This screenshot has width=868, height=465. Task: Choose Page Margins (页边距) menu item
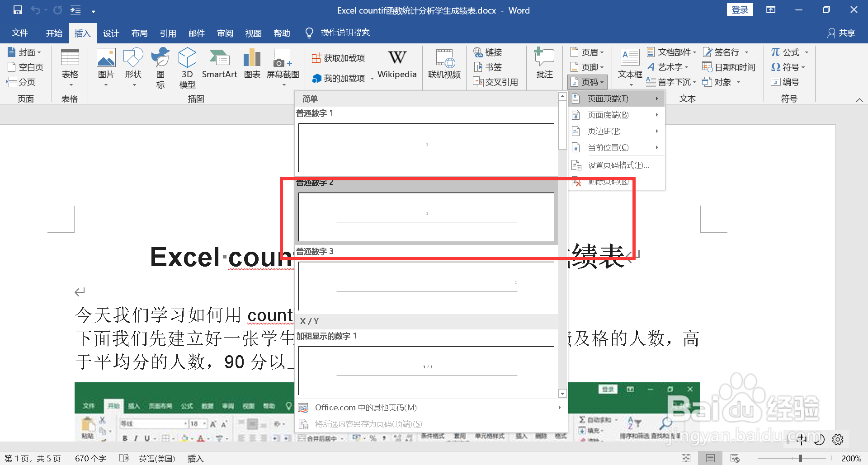616,131
